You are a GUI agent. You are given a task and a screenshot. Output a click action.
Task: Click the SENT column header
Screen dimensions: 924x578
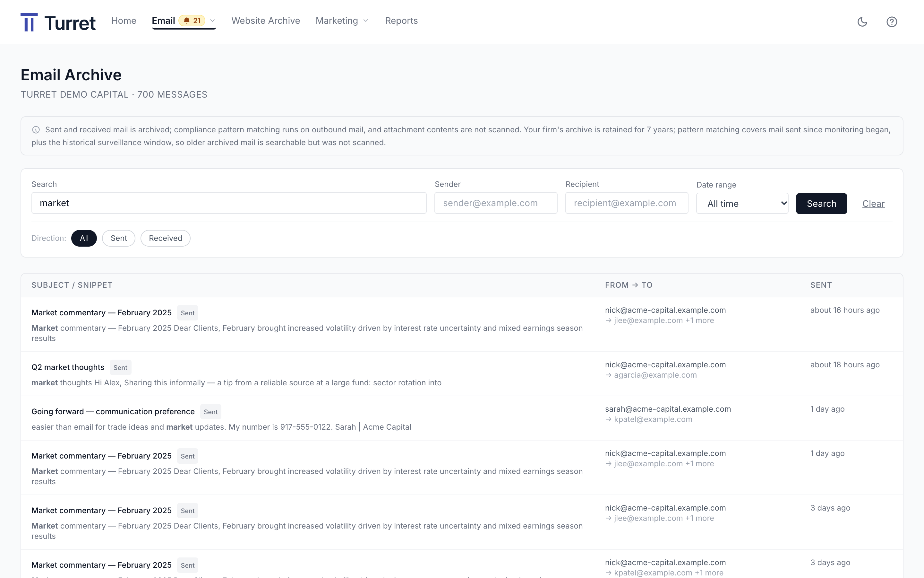click(x=821, y=285)
